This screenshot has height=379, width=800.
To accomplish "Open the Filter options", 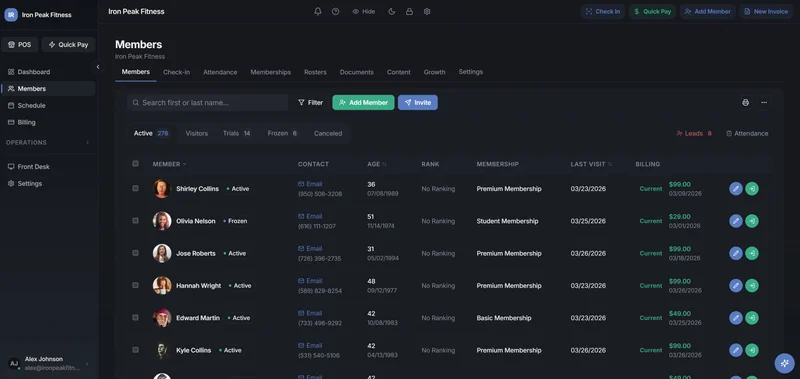I will [x=310, y=103].
